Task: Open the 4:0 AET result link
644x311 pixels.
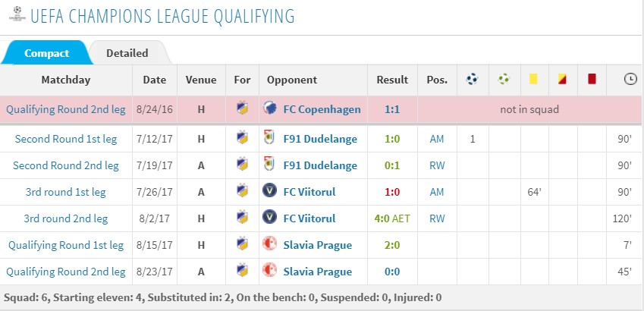Action: click(392, 218)
